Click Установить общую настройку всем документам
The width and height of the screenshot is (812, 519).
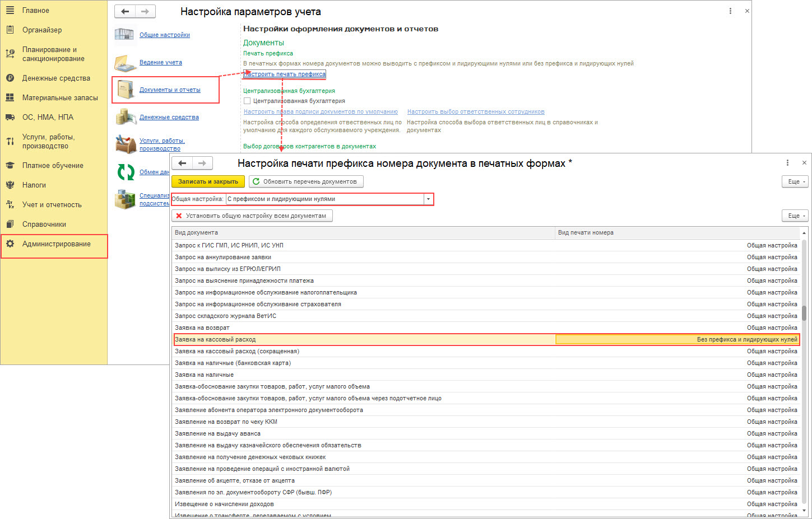[252, 216]
